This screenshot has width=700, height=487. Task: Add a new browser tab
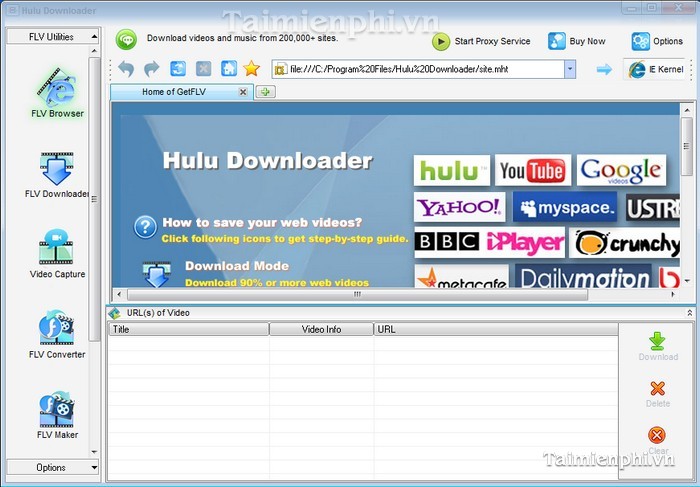tap(265, 92)
